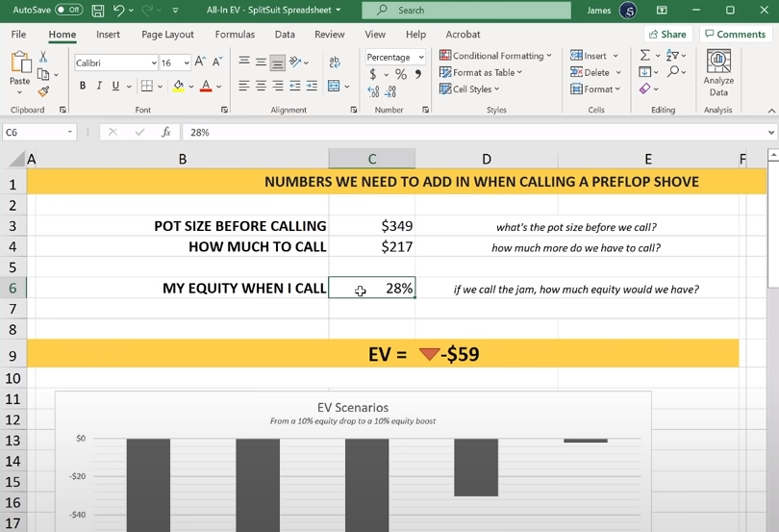This screenshot has width=779, height=532.
Task: Open the Calibri font name dropdown
Action: point(154,63)
